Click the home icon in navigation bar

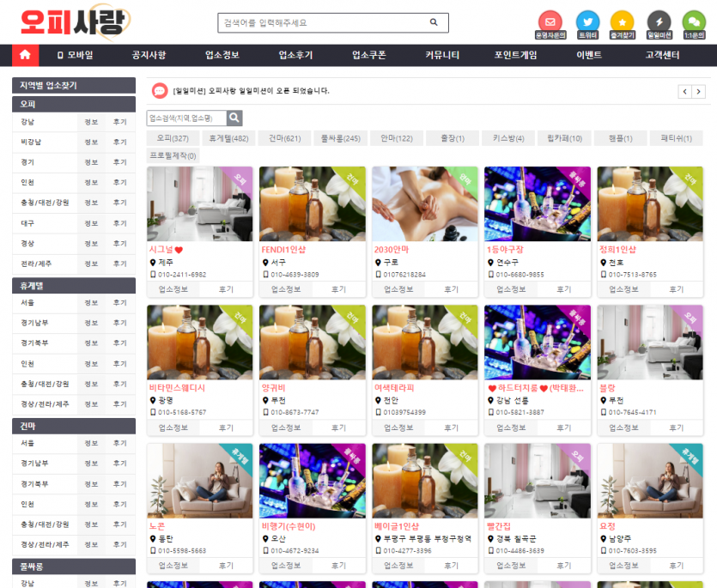25,55
